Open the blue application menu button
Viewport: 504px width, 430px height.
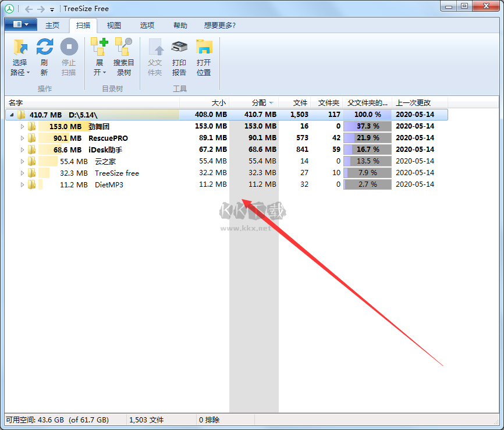pos(20,24)
